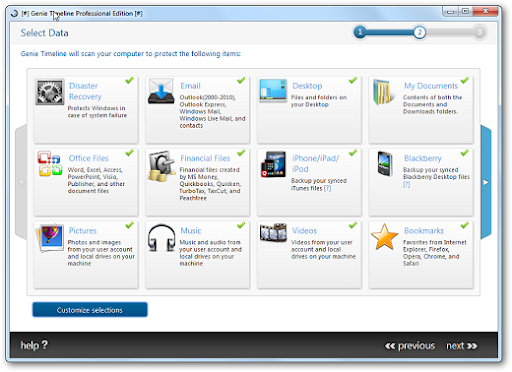This screenshot has width=512, height=372.
Task: Select the Pictures title
Action: 83,231
